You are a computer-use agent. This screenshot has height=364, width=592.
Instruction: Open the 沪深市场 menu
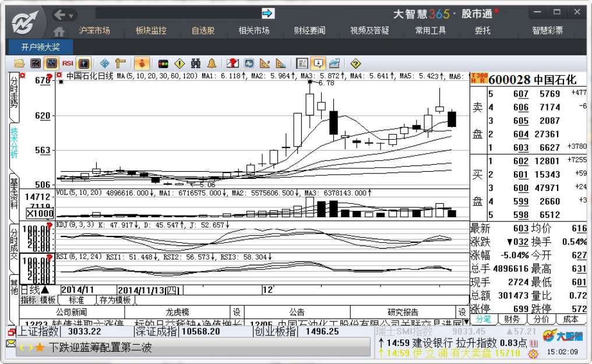pyautogui.click(x=94, y=30)
